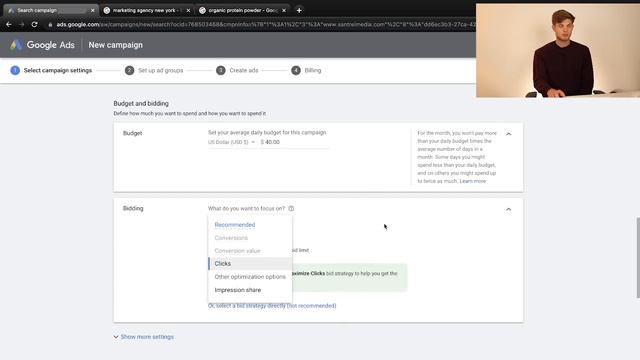
Task: Switch to marketing agency new york tab
Action: pos(147,10)
